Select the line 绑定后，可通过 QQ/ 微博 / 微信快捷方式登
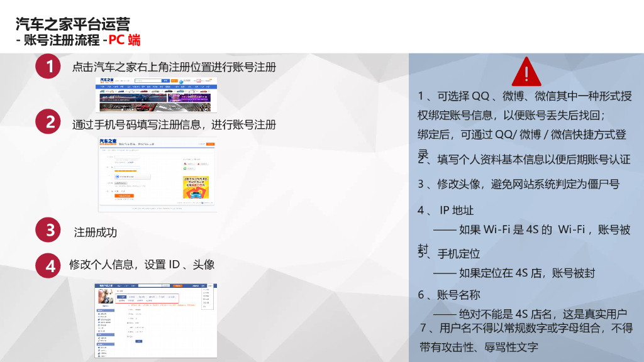Image resolution: width=644 pixels, height=362 pixels. (521, 134)
